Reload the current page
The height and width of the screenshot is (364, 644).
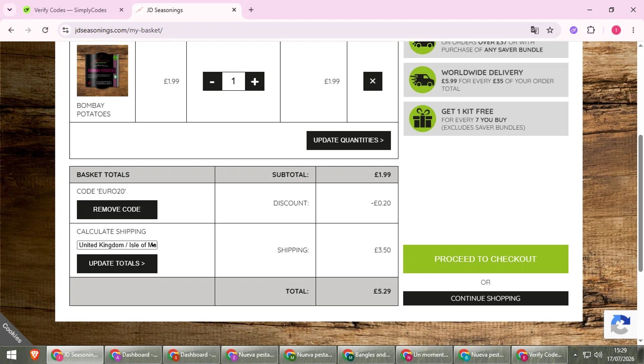click(x=45, y=30)
